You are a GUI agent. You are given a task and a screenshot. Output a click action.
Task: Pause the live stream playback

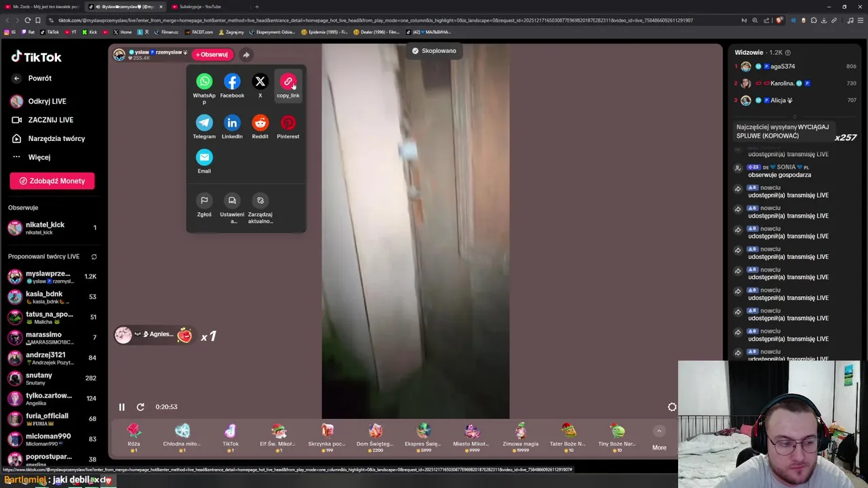pyautogui.click(x=122, y=407)
